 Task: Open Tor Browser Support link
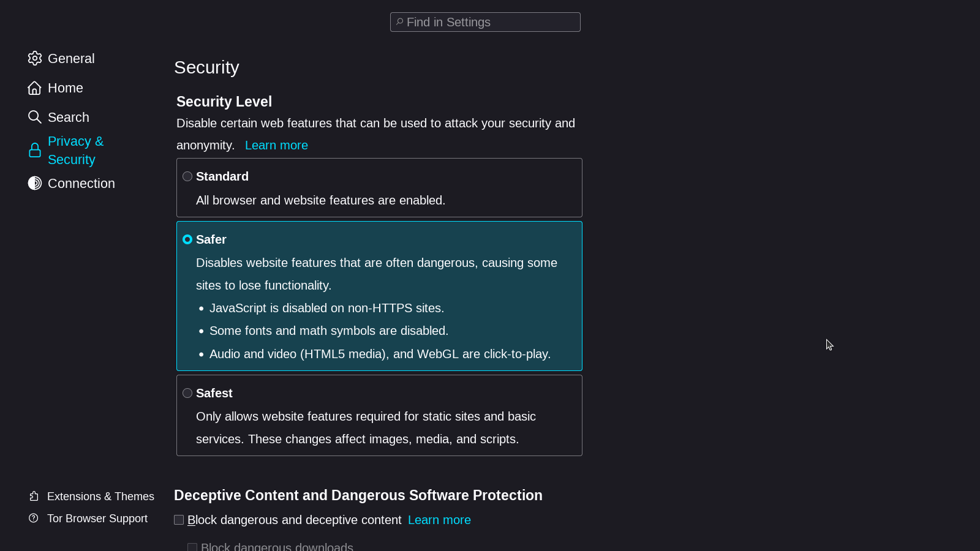(97, 519)
